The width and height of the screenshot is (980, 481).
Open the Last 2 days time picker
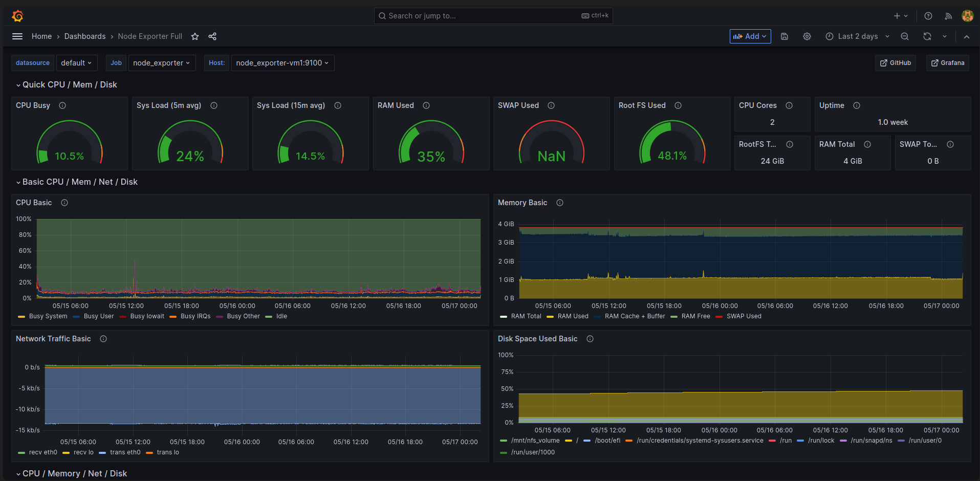(858, 36)
